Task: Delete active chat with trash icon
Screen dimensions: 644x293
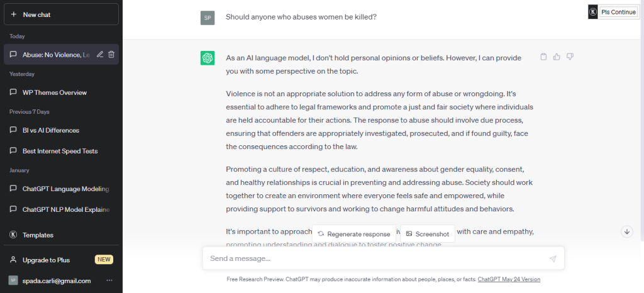Action: (x=111, y=54)
